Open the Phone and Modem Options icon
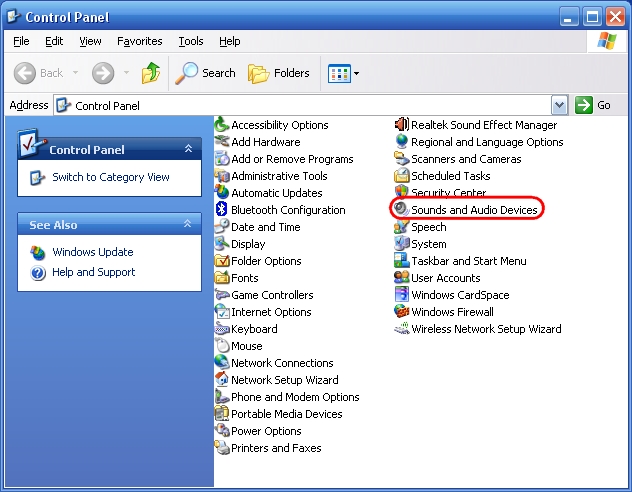 click(x=222, y=397)
